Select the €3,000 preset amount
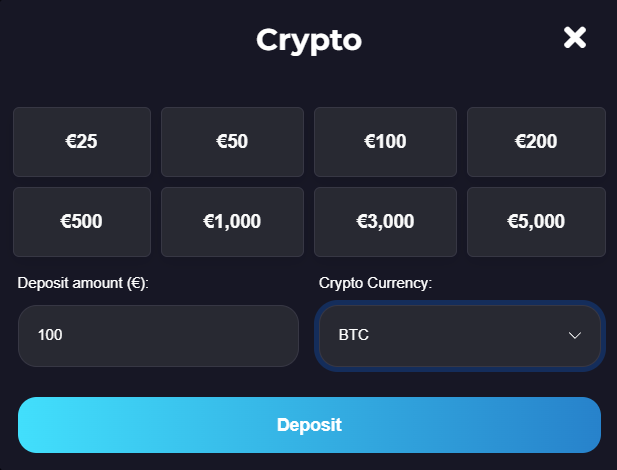Viewport: 617px width, 470px height. coord(385,221)
